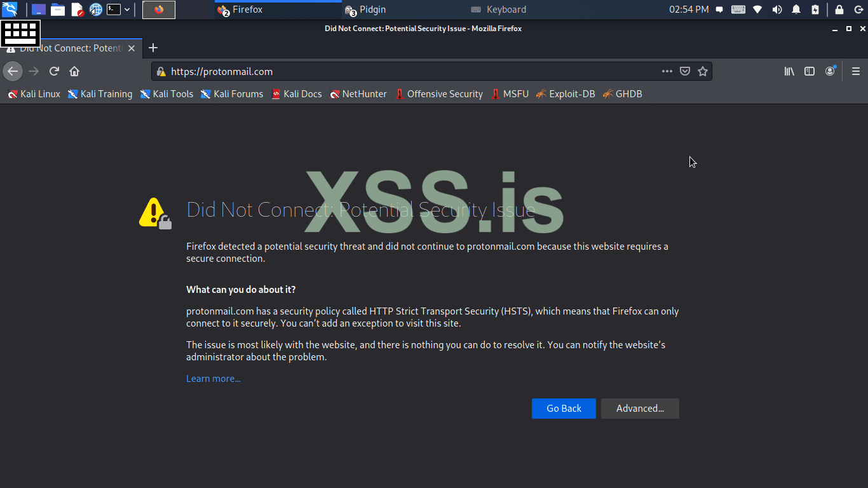Click the disabled back navigation arrow

pyautogui.click(x=13, y=71)
